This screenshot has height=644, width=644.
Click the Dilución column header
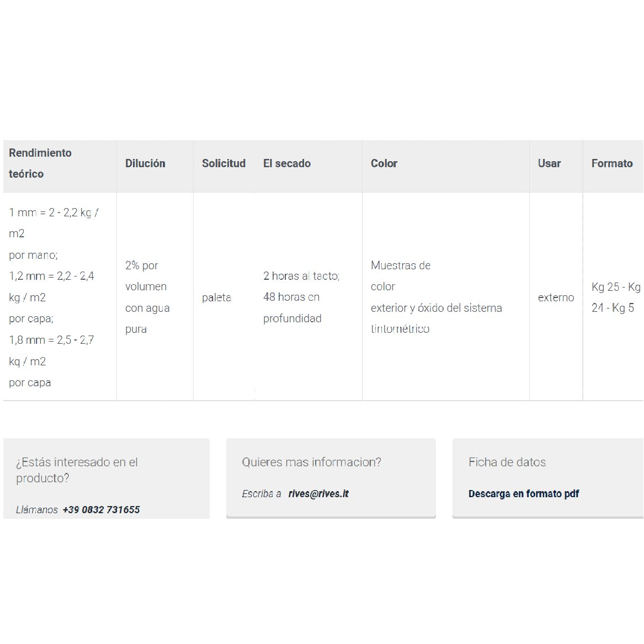(x=145, y=163)
